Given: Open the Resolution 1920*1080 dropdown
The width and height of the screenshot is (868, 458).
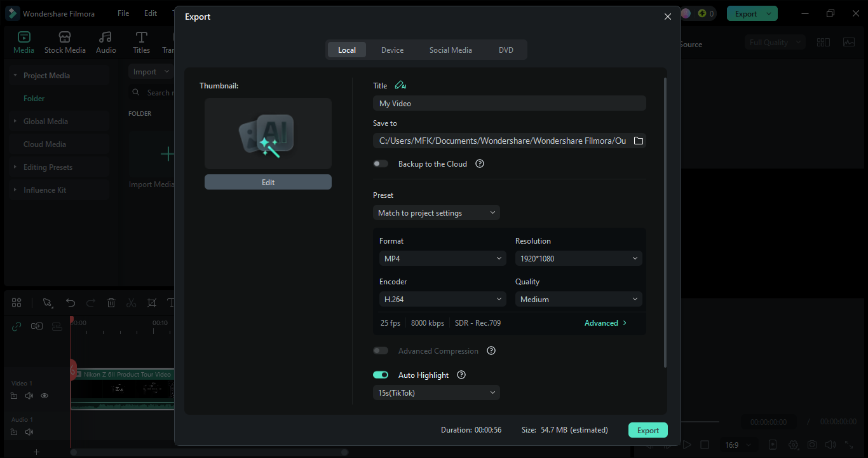Looking at the screenshot, I should [579, 258].
